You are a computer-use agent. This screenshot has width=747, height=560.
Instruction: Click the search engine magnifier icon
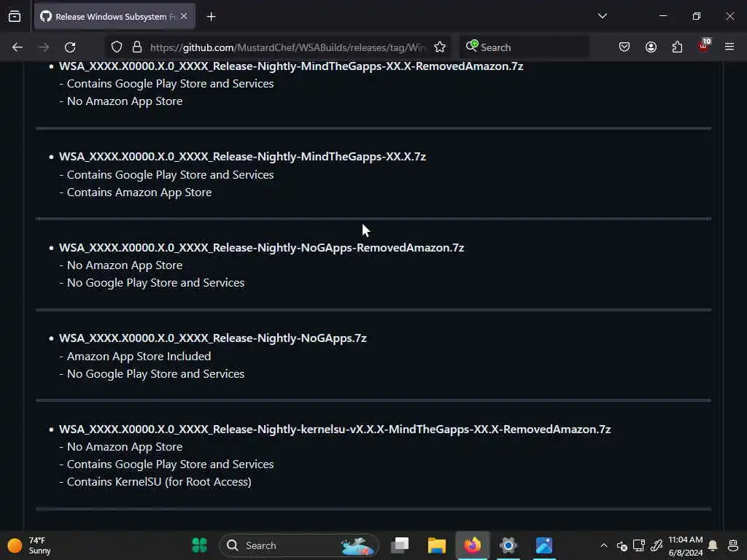click(x=472, y=46)
